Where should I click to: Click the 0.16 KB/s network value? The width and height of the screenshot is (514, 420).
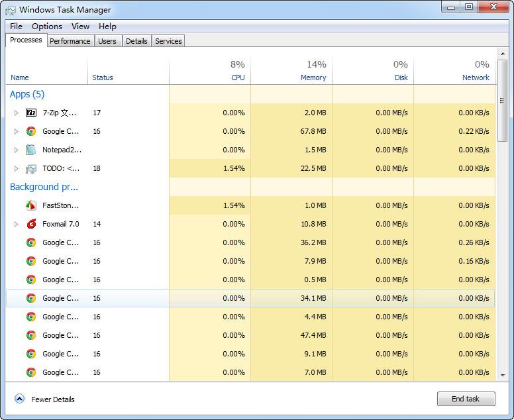[x=474, y=261]
